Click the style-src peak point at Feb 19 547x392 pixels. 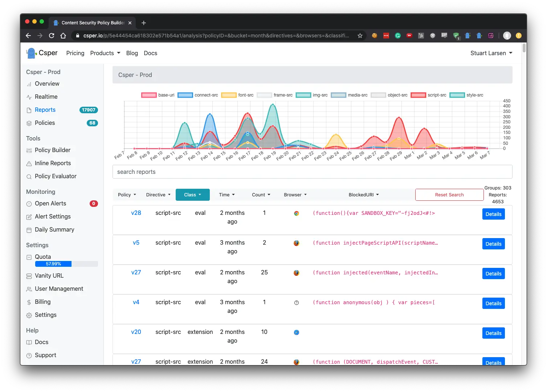coord(273,105)
